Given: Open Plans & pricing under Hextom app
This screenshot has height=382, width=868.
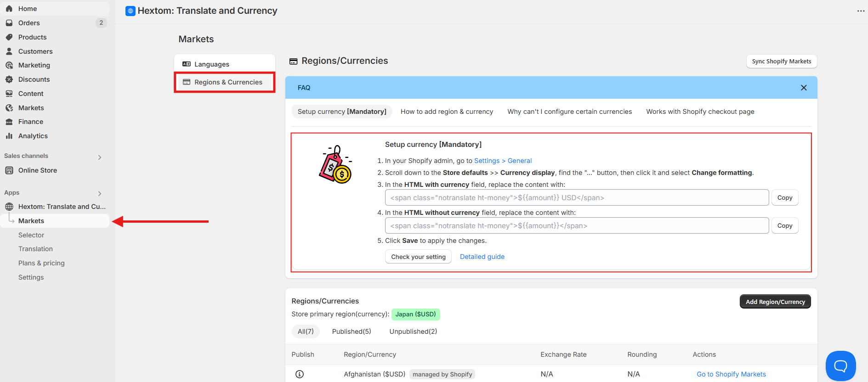Looking at the screenshot, I should (x=41, y=263).
